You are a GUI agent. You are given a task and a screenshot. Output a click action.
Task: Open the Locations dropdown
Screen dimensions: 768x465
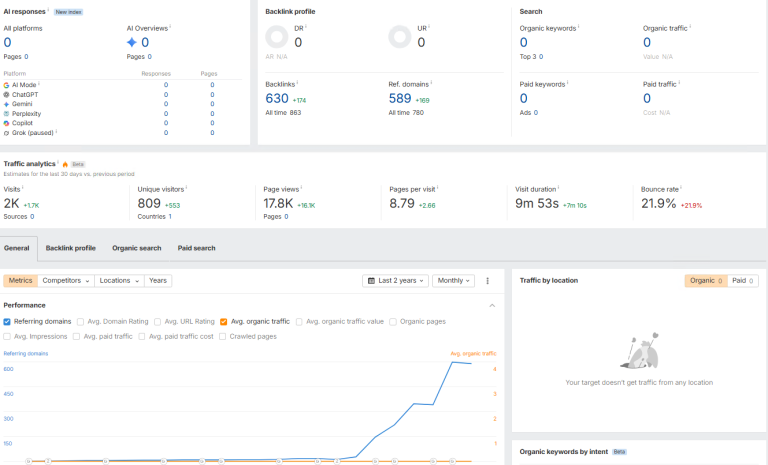coord(119,281)
